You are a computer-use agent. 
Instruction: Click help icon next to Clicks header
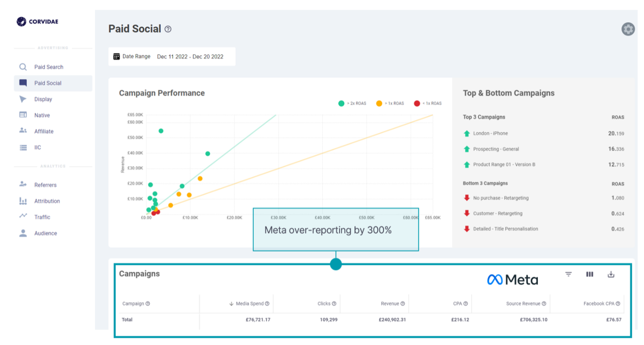click(334, 304)
